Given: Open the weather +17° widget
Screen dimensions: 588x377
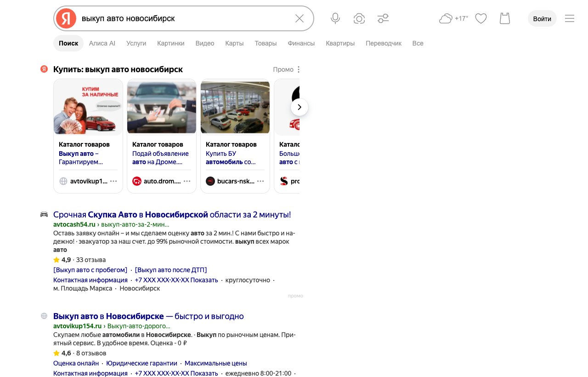Looking at the screenshot, I should [454, 18].
